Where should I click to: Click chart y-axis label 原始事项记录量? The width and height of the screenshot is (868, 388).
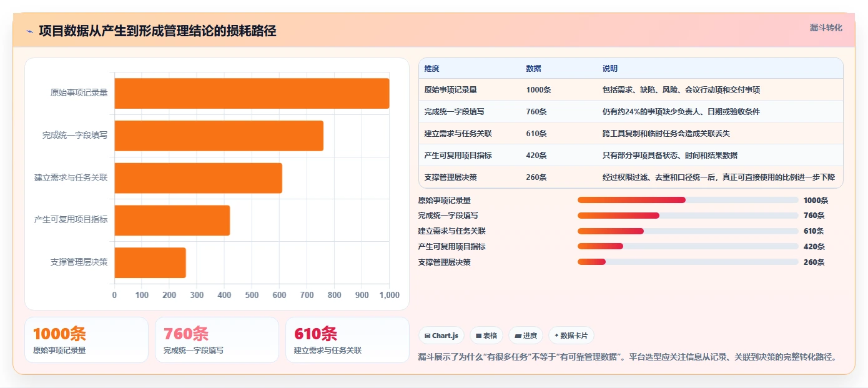[x=79, y=93]
